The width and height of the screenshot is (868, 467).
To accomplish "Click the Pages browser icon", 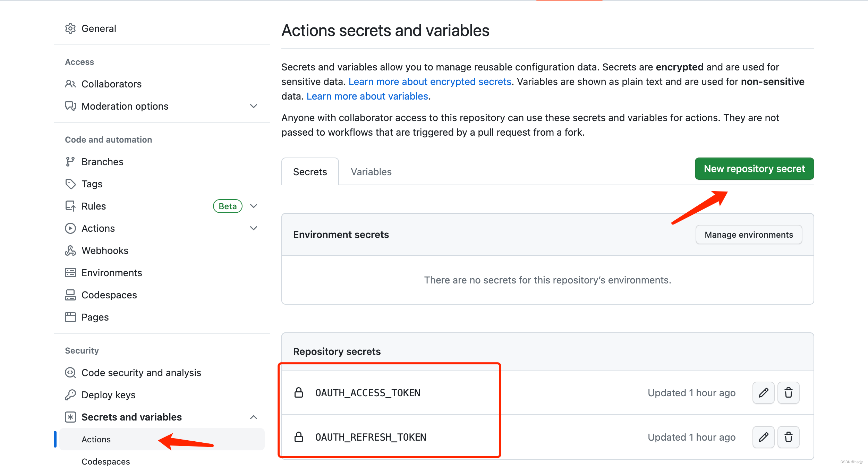I will point(70,317).
